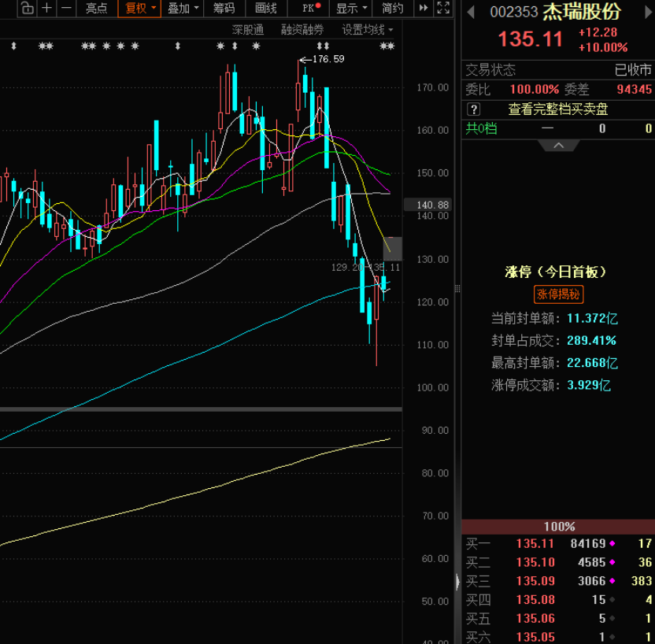The image size is (655, 644).
Task: Click the double-arrow more tools icon
Action: (424, 8)
